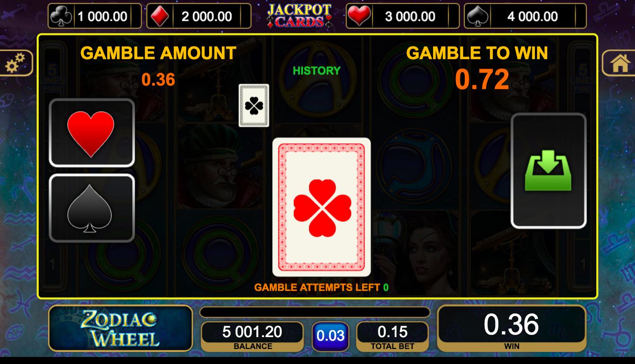Viewport: 635px width, 364px height.
Task: Click the spades jackpot icon
Action: coord(477,16)
